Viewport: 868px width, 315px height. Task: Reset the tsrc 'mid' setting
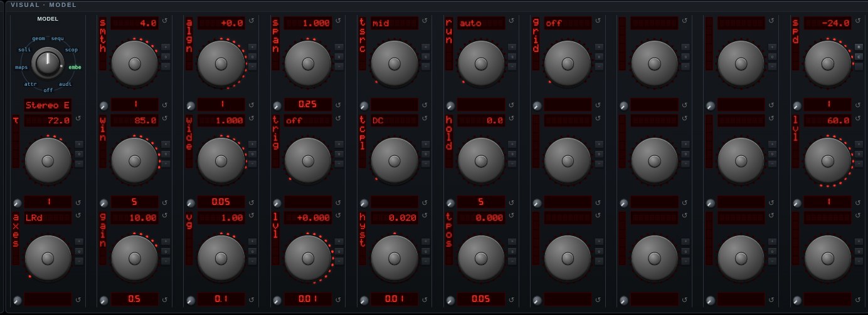[424, 21]
